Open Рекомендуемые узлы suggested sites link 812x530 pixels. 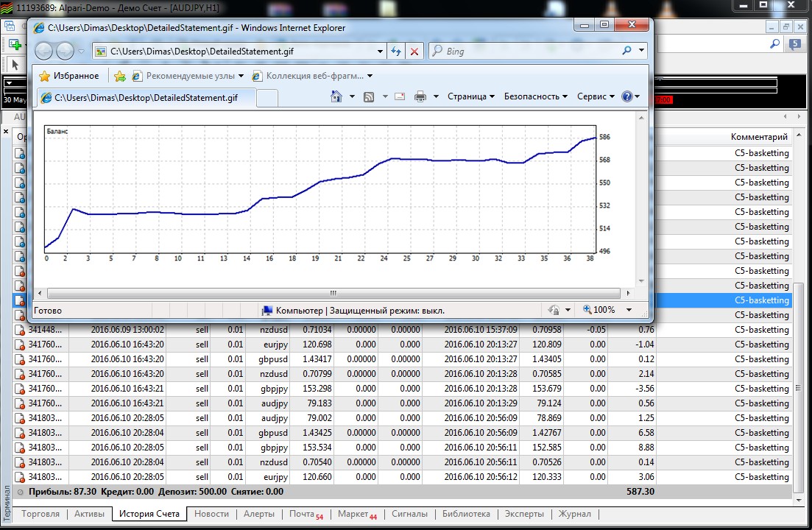(x=188, y=76)
